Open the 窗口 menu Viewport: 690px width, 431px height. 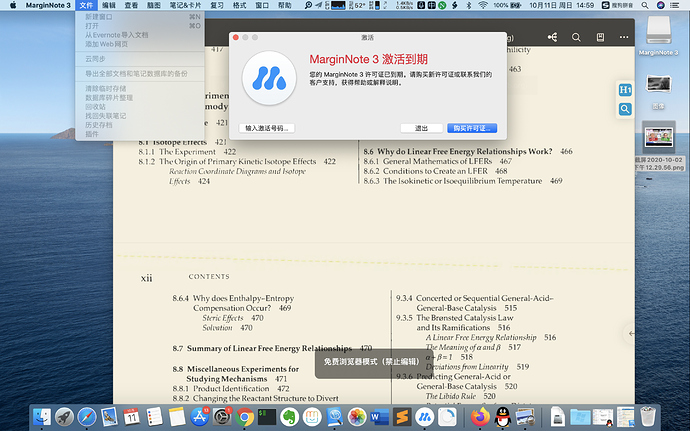click(x=262, y=5)
